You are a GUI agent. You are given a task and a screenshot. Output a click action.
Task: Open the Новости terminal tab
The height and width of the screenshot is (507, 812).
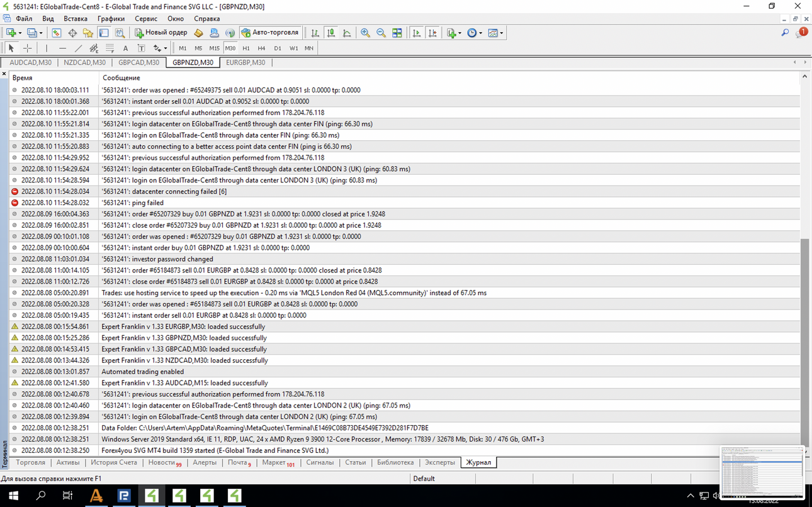165,462
